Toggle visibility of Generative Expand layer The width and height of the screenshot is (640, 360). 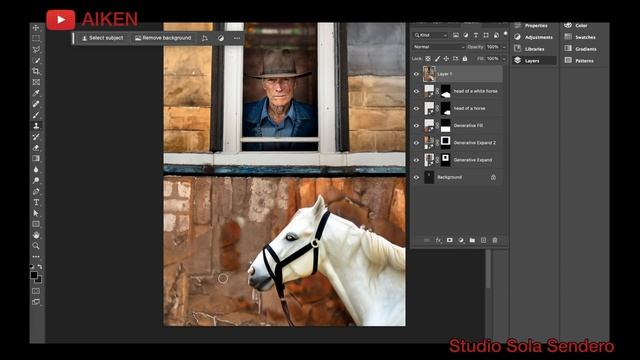[x=416, y=160]
